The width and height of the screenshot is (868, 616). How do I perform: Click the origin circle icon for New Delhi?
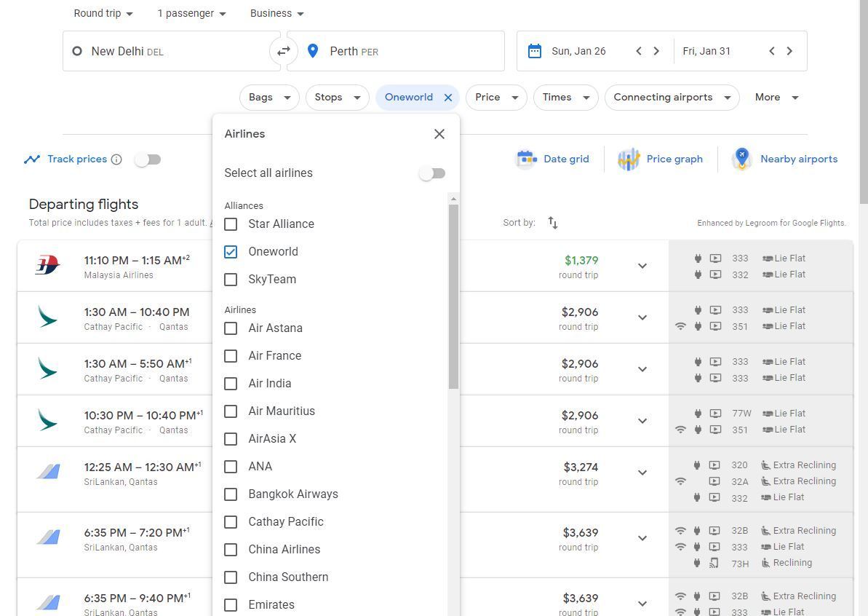[x=77, y=51]
